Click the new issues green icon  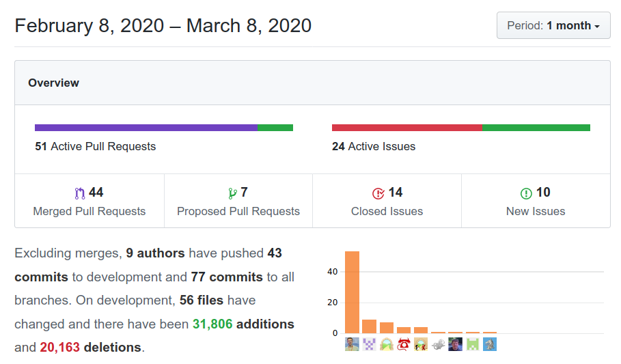click(x=526, y=193)
